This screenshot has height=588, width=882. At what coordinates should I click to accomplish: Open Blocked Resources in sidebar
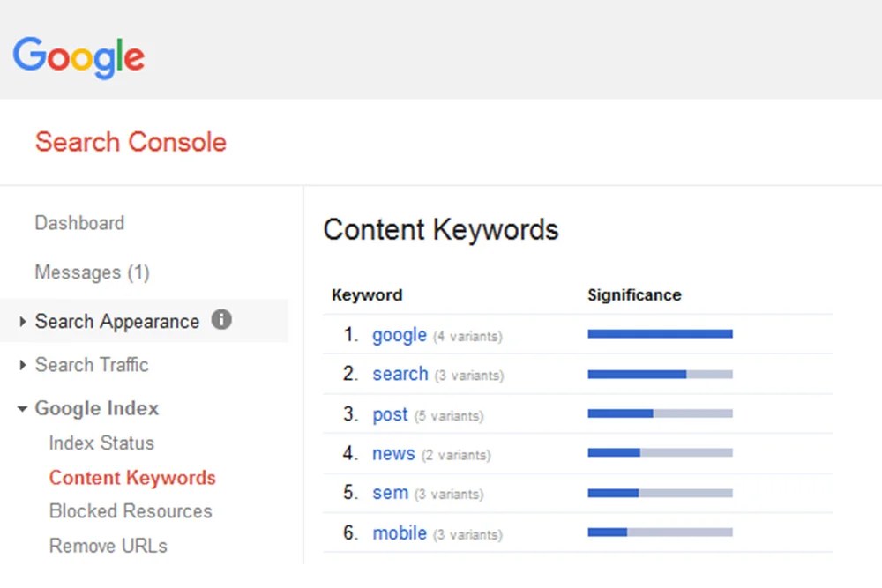131,511
